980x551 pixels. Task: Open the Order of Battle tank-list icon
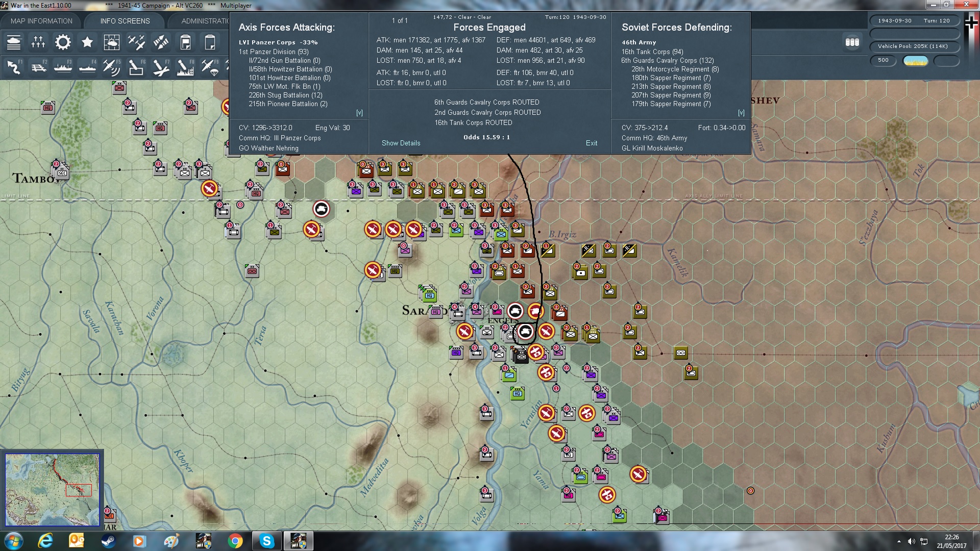point(14,42)
